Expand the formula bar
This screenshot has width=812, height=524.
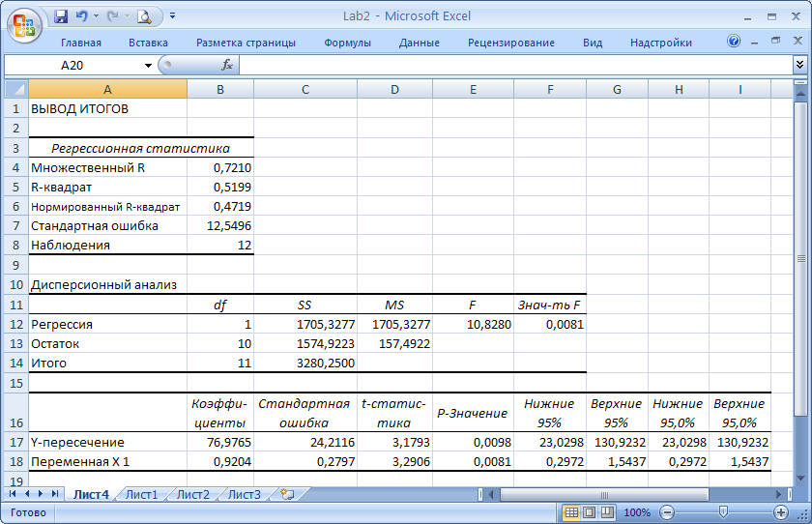pos(799,65)
